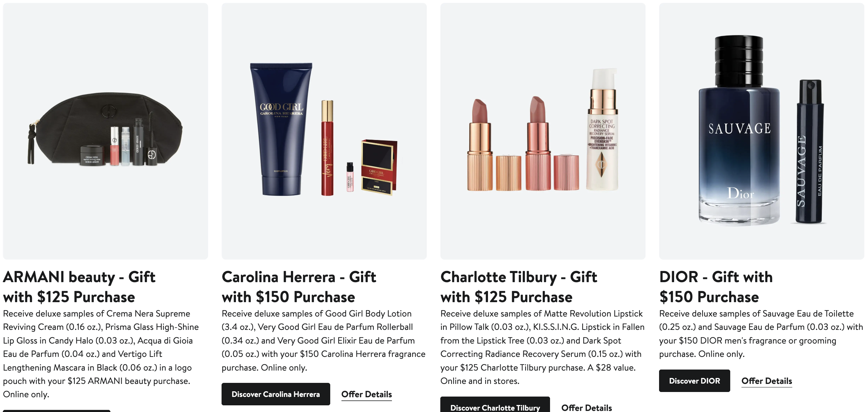The image size is (868, 412).
Task: Open the ARMANI beauty gift pouch image
Action: (x=105, y=131)
